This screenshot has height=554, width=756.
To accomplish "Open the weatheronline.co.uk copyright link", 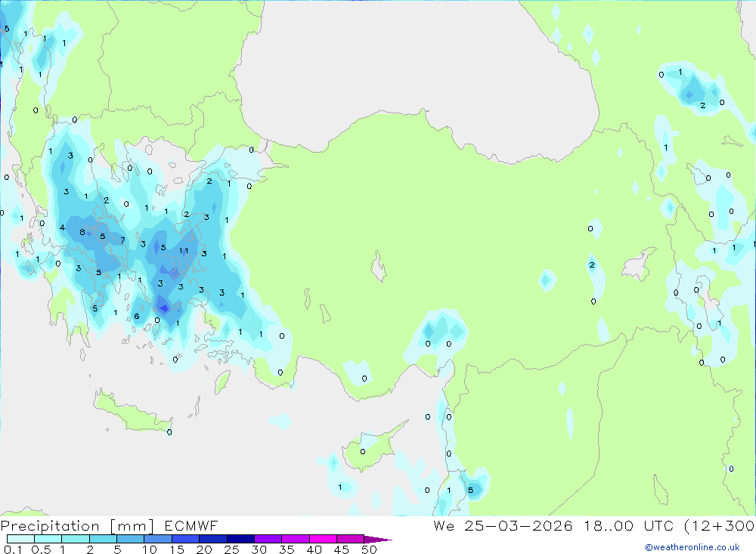I will (x=692, y=547).
